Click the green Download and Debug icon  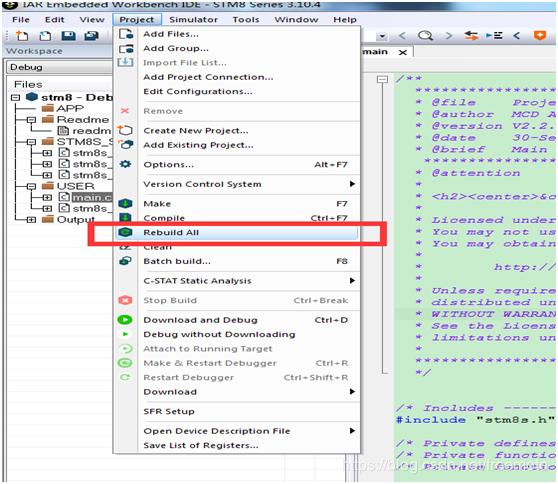click(125, 320)
